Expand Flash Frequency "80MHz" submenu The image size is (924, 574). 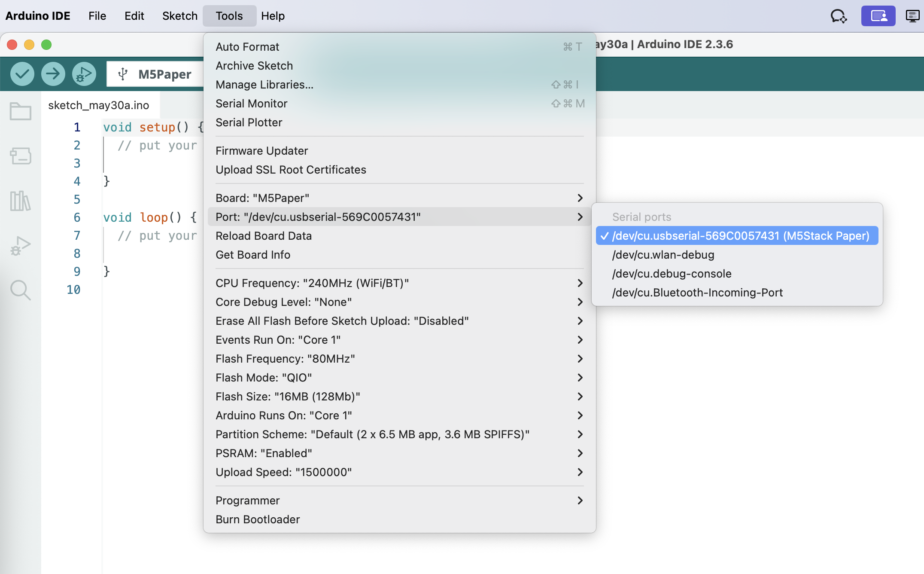pos(399,358)
